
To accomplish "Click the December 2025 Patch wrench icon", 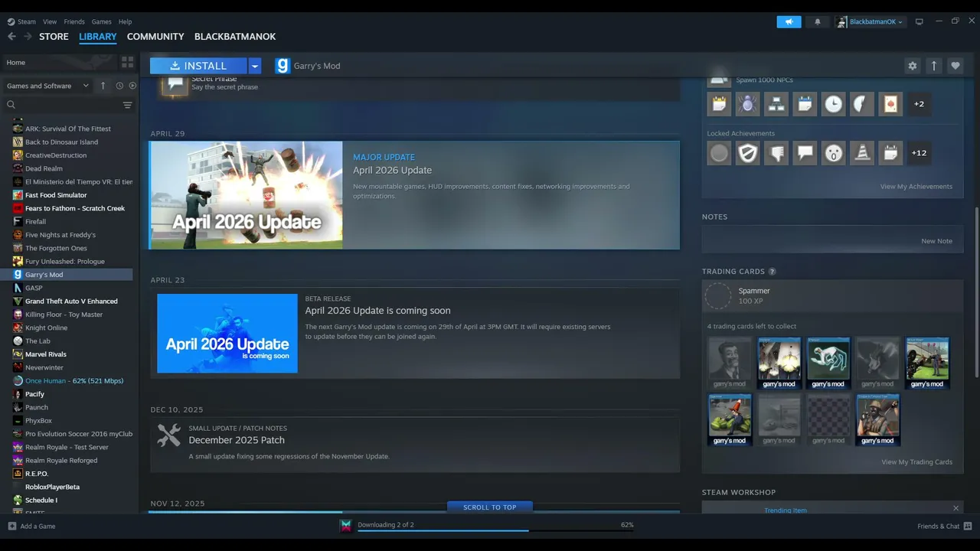I will [x=168, y=435].
